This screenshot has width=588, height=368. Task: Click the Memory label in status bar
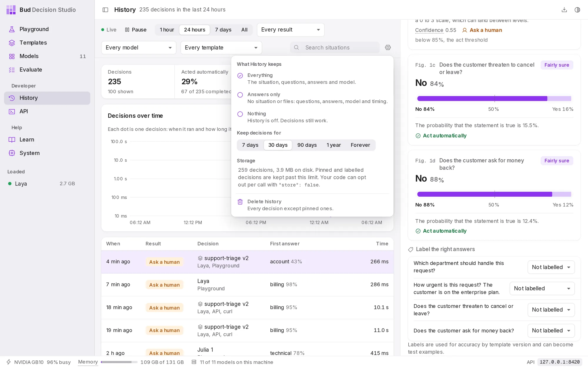tap(88, 362)
